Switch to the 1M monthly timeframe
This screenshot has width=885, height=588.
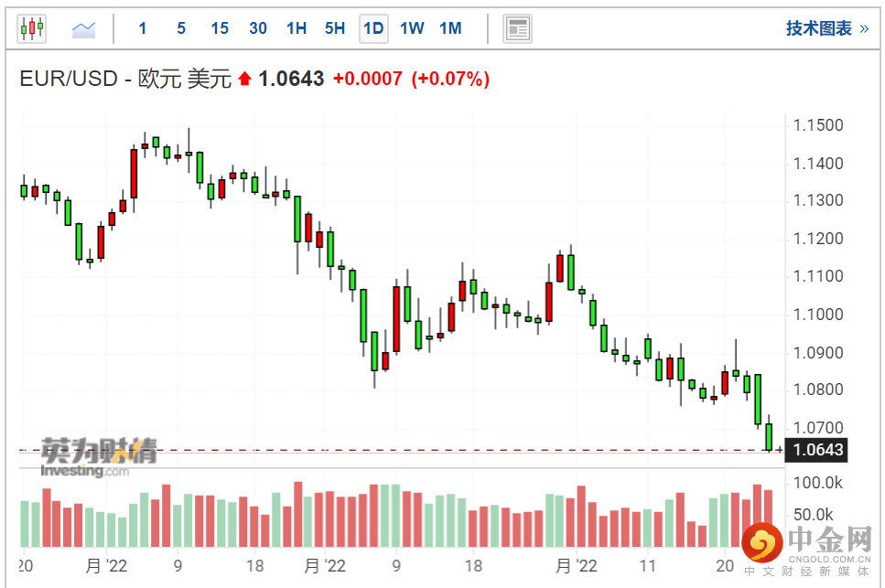[x=450, y=28]
